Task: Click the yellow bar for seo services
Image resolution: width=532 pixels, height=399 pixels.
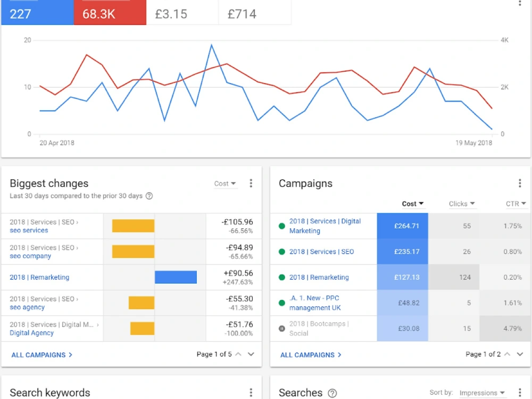Action: pyautogui.click(x=134, y=226)
